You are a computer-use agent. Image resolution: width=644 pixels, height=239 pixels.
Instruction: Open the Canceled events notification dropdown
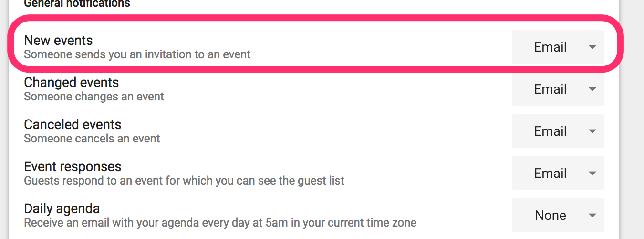557,131
